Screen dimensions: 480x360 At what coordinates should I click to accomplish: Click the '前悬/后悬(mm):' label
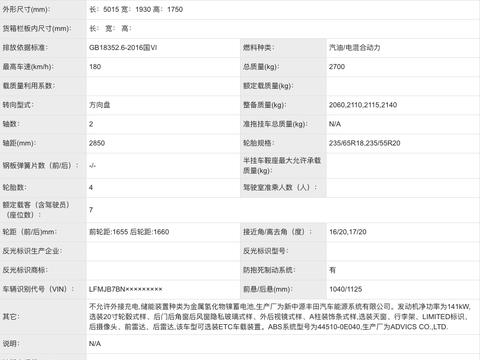tap(268, 289)
